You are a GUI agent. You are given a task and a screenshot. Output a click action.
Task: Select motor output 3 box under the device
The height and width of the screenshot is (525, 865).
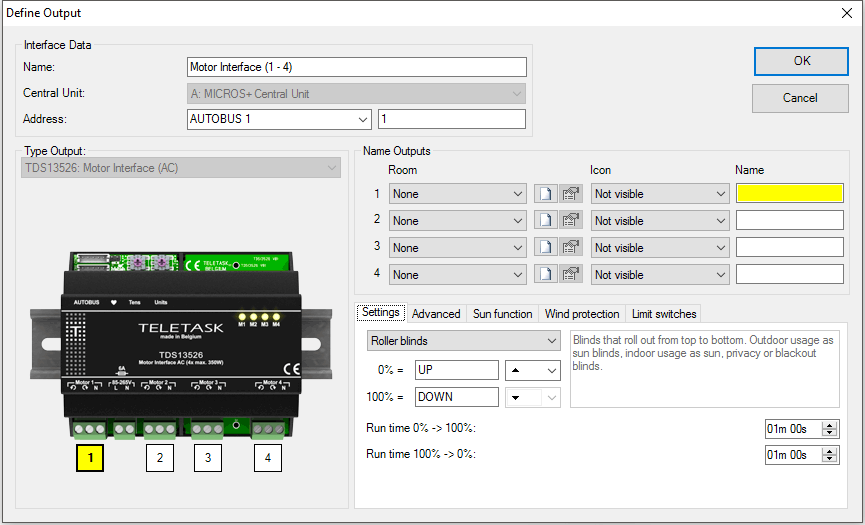tap(208, 458)
